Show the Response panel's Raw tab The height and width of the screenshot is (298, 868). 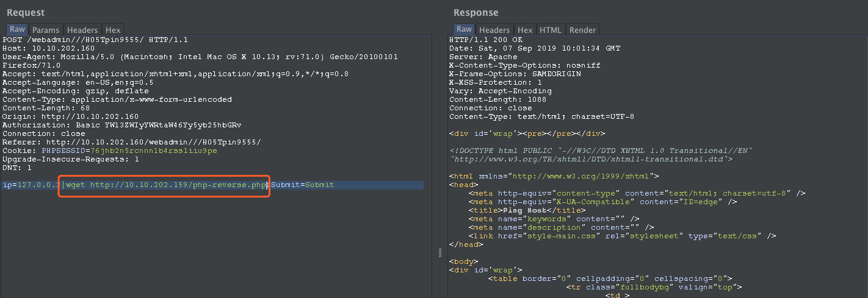click(x=464, y=29)
